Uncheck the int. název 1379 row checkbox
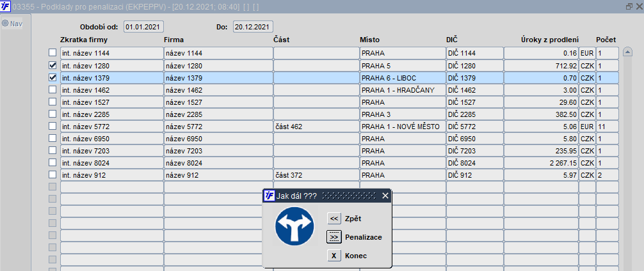This screenshot has width=644, height=271. [52, 77]
